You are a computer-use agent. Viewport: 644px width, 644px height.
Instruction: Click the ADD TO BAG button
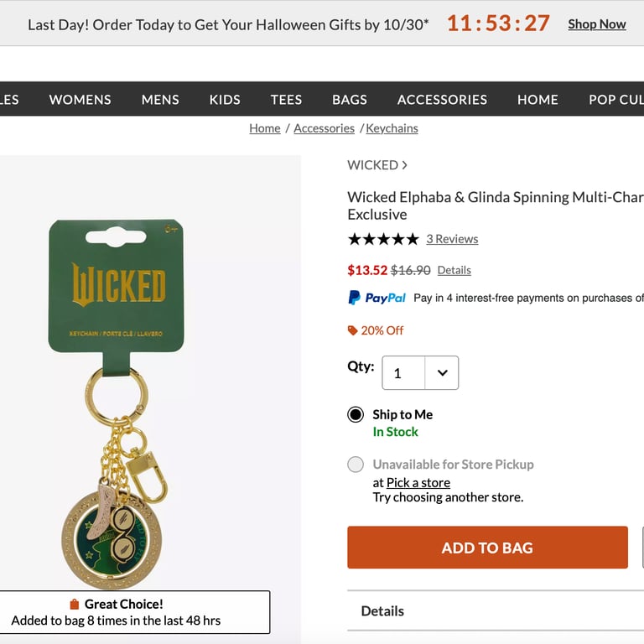click(x=487, y=548)
